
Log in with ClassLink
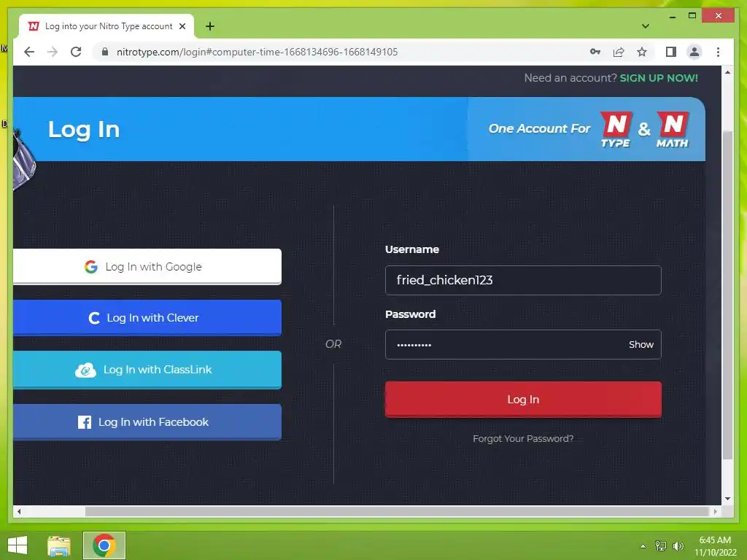point(147,370)
